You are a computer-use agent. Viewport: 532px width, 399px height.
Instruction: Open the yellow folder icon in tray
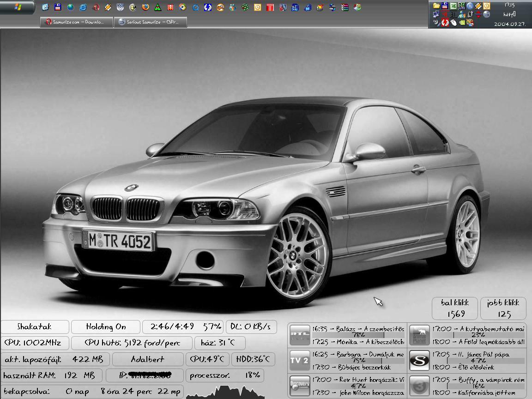click(436, 6)
